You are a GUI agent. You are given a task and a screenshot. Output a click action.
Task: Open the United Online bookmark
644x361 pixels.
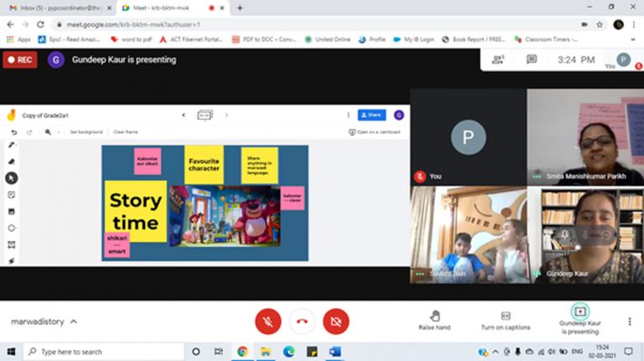327,39
